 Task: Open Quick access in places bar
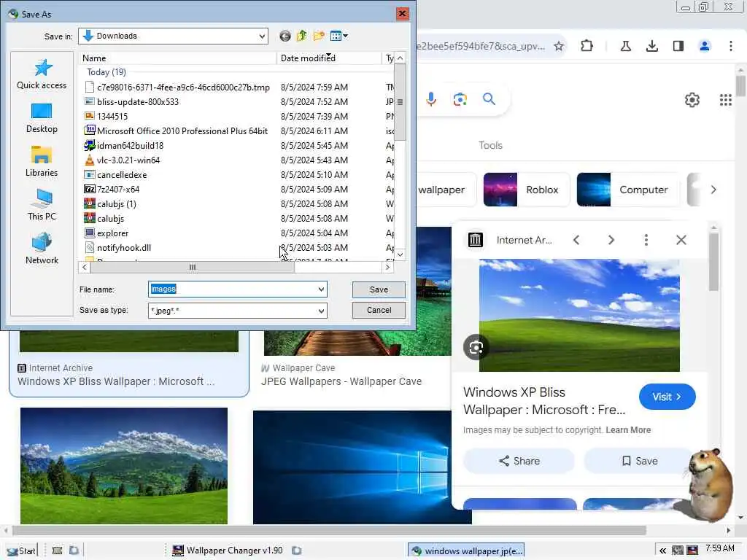pyautogui.click(x=42, y=74)
